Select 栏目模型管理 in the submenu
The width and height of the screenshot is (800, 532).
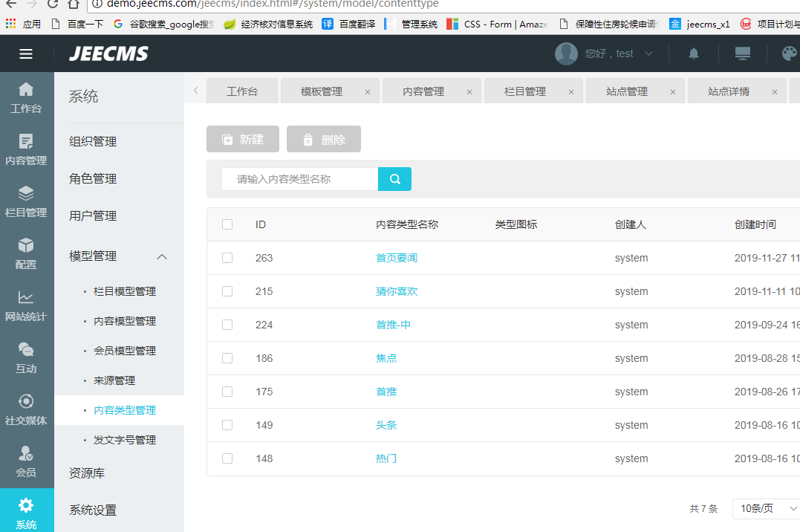125,291
